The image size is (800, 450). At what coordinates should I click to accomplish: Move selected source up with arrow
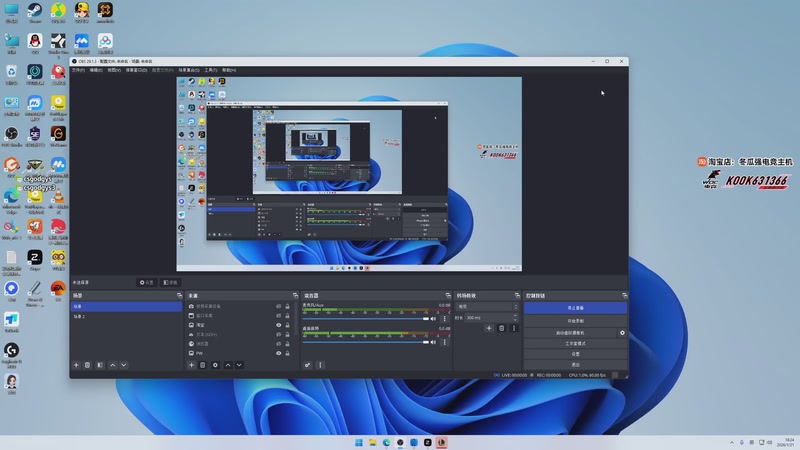point(228,365)
